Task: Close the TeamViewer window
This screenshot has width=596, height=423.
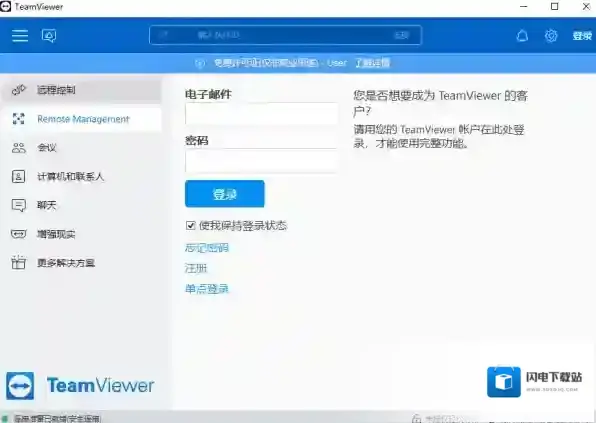Action: [586, 7]
